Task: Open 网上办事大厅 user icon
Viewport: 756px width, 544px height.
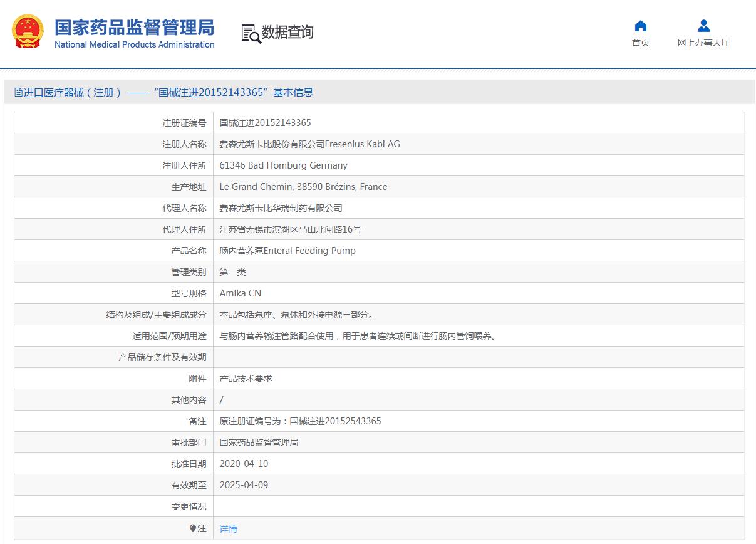Action: tap(703, 26)
